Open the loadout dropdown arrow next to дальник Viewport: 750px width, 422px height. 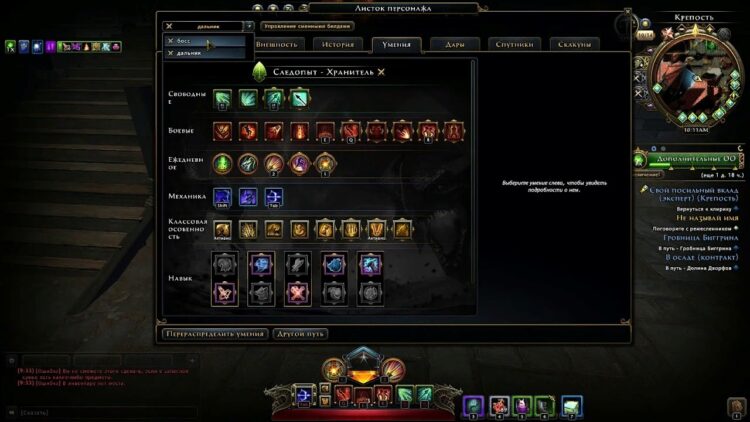pyautogui.click(x=249, y=26)
